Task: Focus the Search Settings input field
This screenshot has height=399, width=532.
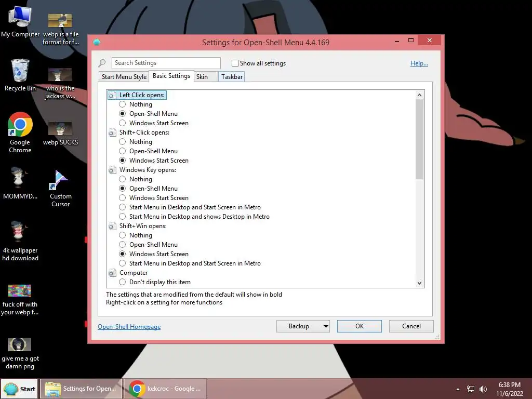Action: click(x=166, y=63)
